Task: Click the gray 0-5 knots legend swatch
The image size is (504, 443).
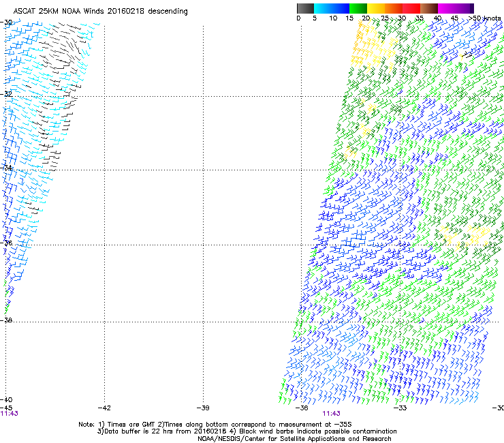Action: coord(305,8)
